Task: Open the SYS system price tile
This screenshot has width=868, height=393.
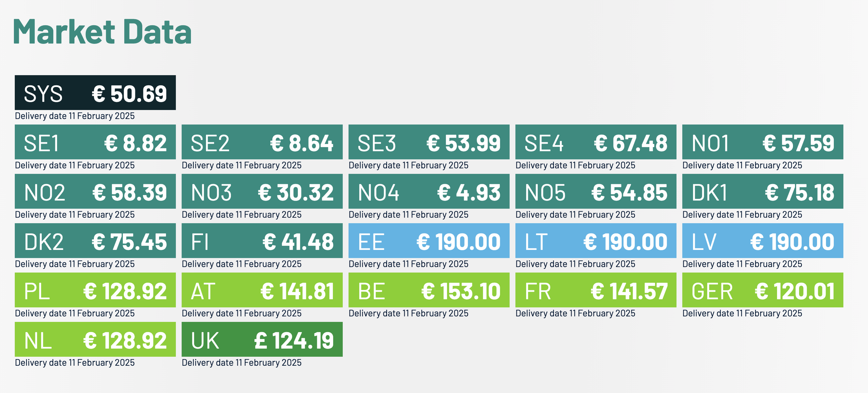Action: [x=95, y=93]
